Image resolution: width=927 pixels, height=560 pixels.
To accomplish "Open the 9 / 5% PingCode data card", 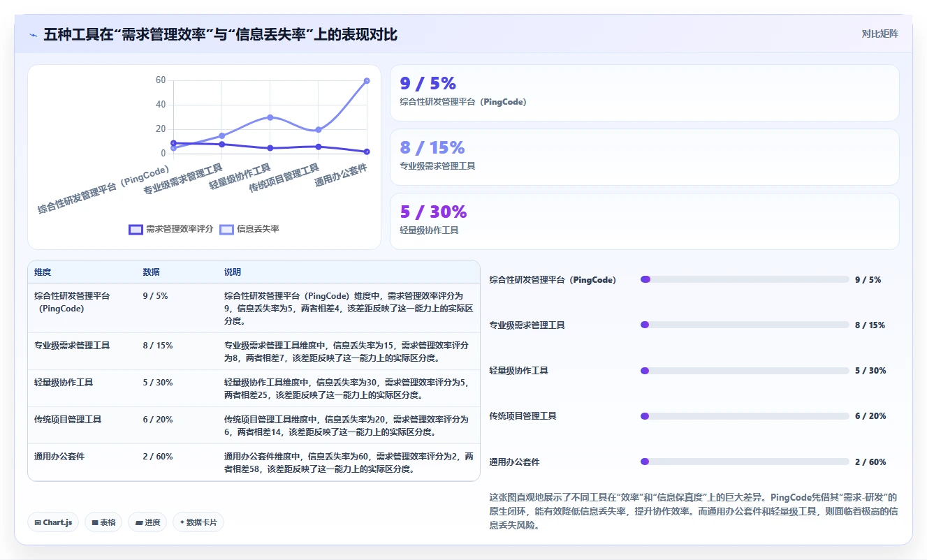I will click(x=644, y=93).
